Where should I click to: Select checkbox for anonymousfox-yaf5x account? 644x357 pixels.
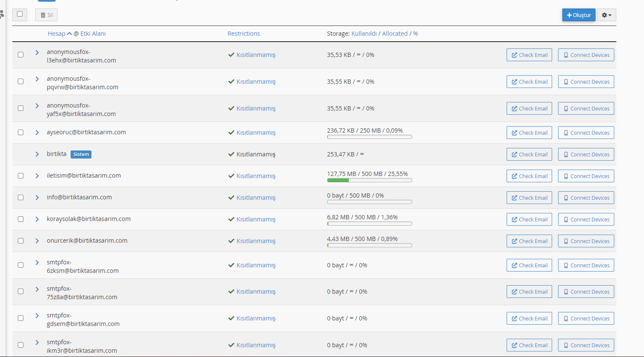pyautogui.click(x=20, y=108)
